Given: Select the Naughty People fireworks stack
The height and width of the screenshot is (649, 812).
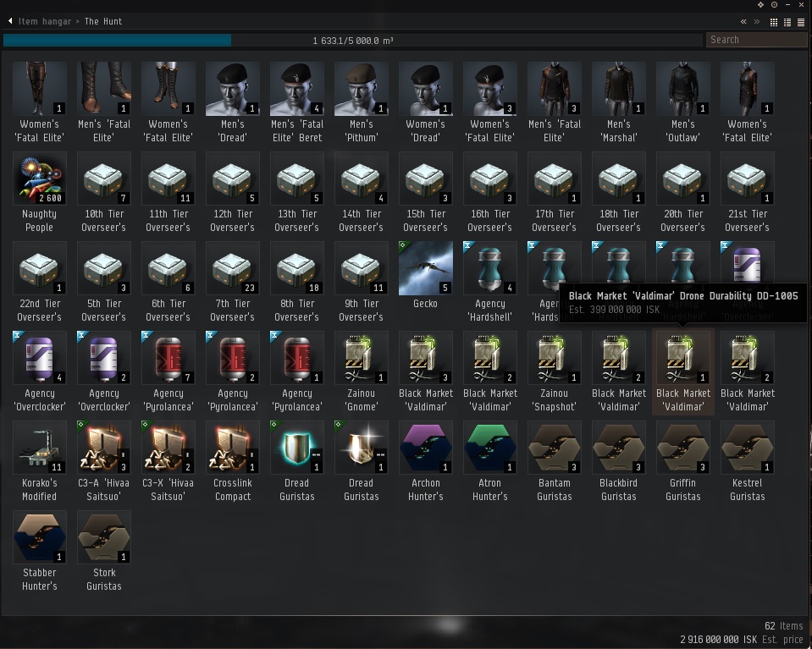Looking at the screenshot, I should coord(39,193).
